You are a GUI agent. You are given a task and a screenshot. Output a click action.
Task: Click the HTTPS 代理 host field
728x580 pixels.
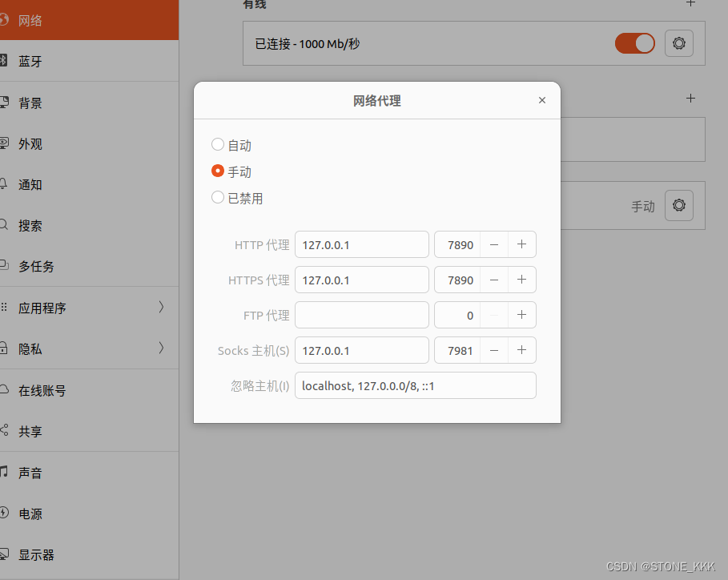362,280
